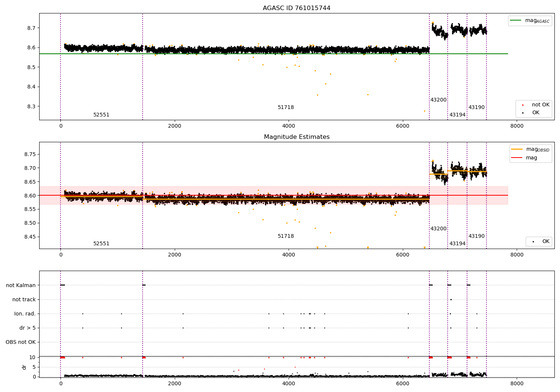Viewport: 560px width, 392px height.
Task: Click the 'Magnitude Estimates' plot title
Action: [x=296, y=137]
